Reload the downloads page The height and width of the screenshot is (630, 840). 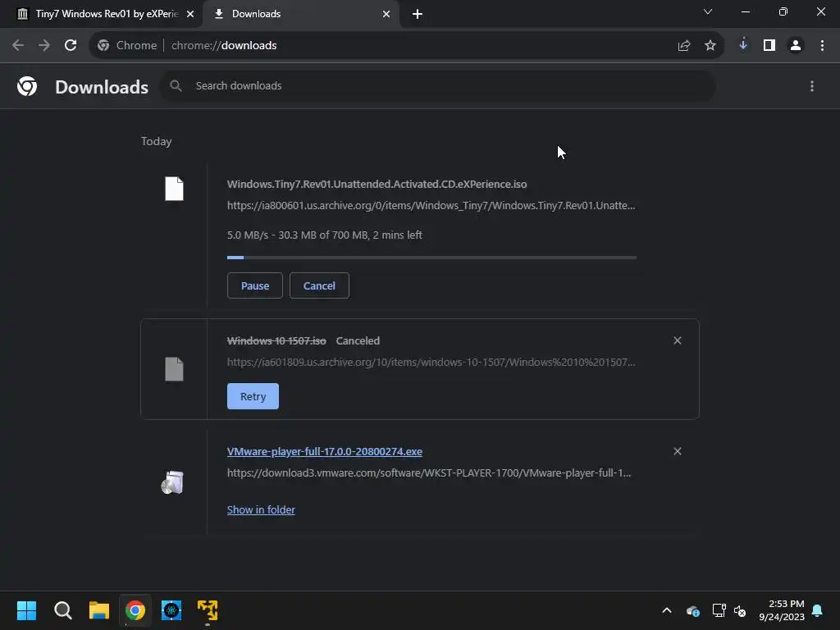pyautogui.click(x=71, y=46)
